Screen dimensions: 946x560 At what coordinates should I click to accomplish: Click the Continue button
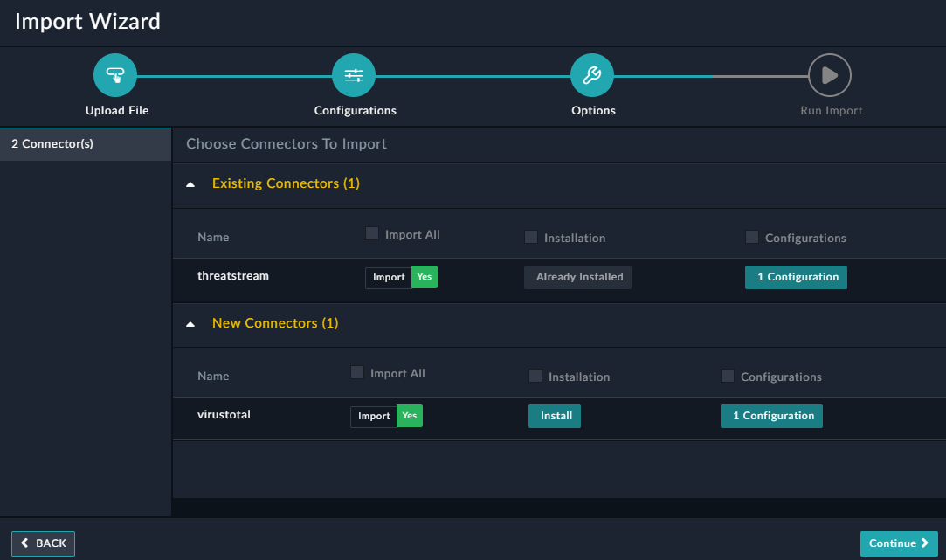click(899, 543)
